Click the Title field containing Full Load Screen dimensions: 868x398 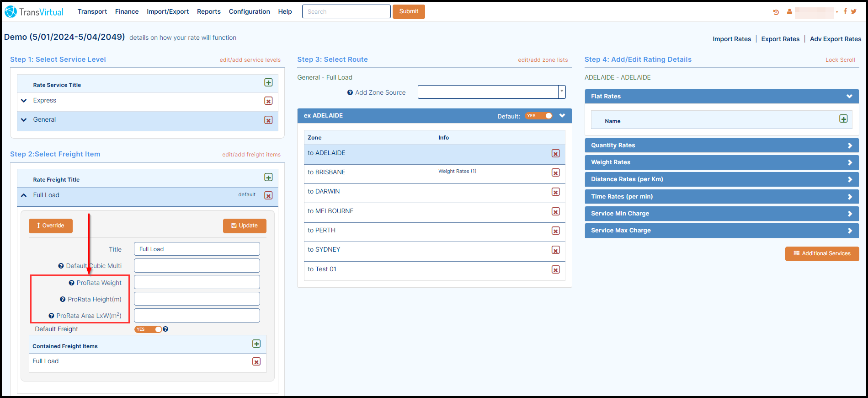197,249
